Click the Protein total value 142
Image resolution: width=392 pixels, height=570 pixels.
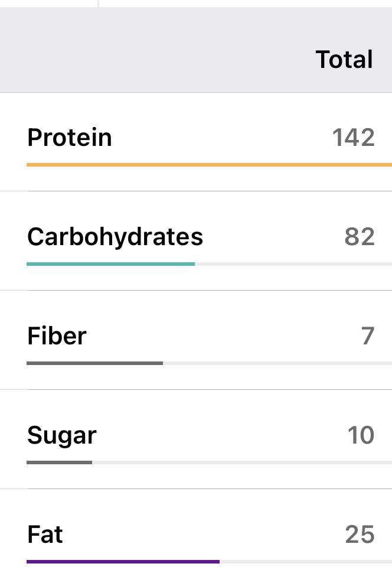click(353, 138)
